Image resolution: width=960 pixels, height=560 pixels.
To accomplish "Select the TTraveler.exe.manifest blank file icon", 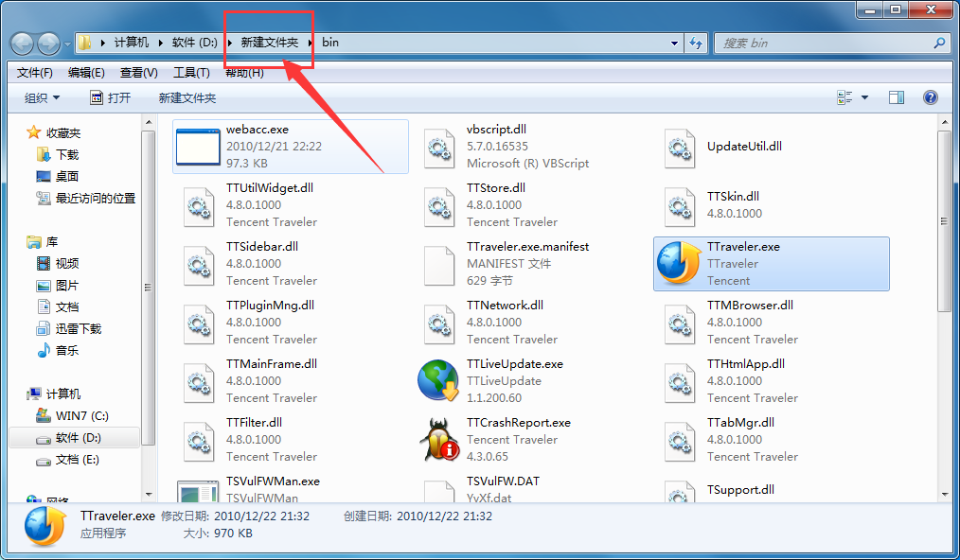I will coord(439,265).
